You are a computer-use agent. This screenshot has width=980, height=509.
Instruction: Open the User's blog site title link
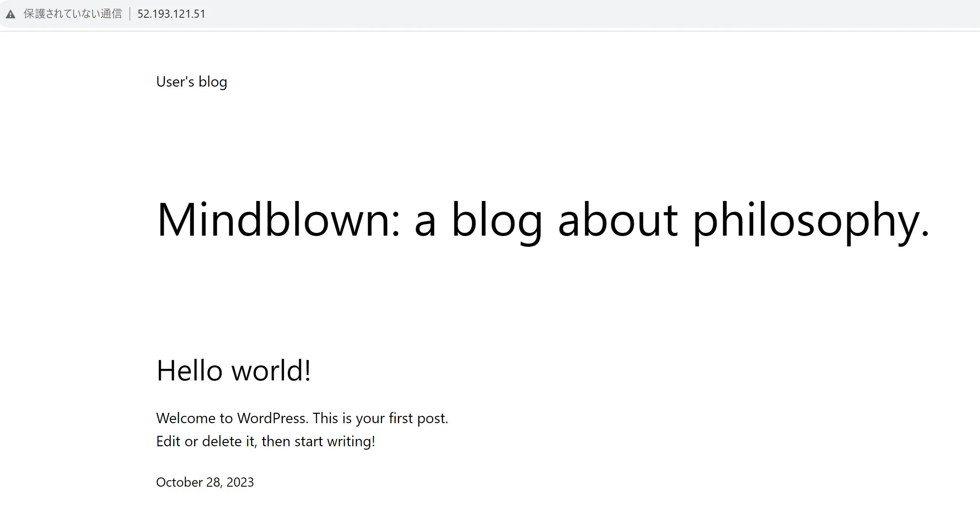(191, 82)
